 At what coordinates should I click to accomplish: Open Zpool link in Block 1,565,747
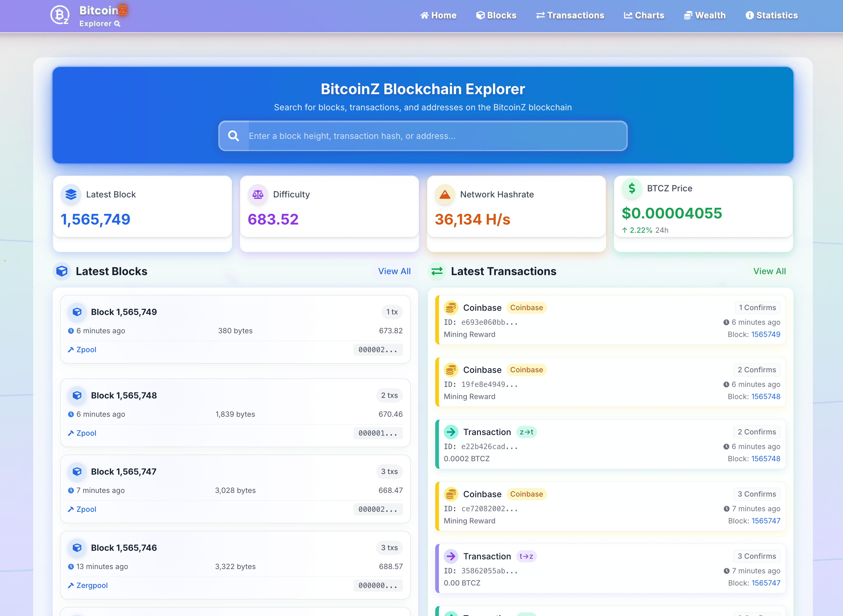[x=86, y=509]
